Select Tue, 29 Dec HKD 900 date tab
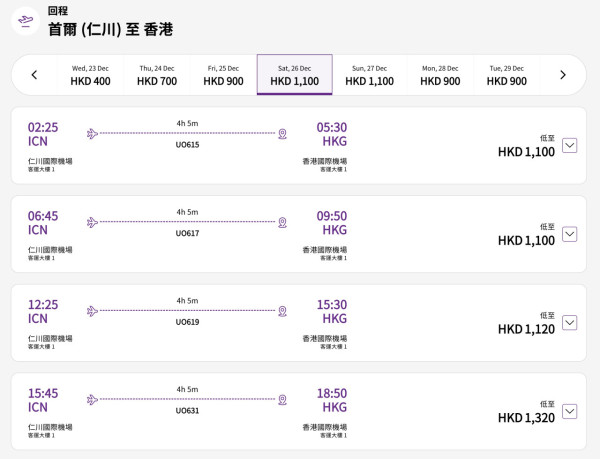This screenshot has width=600, height=459. [507, 75]
